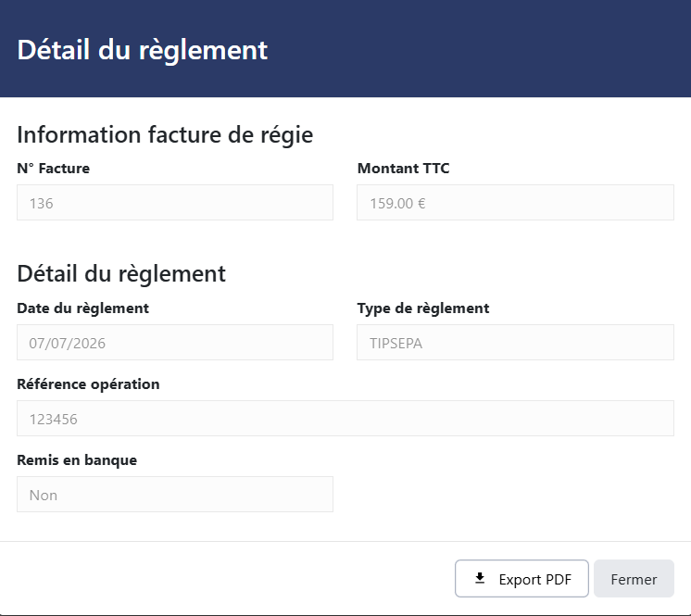Screen dimensions: 691x616
Task: Click the Type de règlement label
Action: [423, 308]
